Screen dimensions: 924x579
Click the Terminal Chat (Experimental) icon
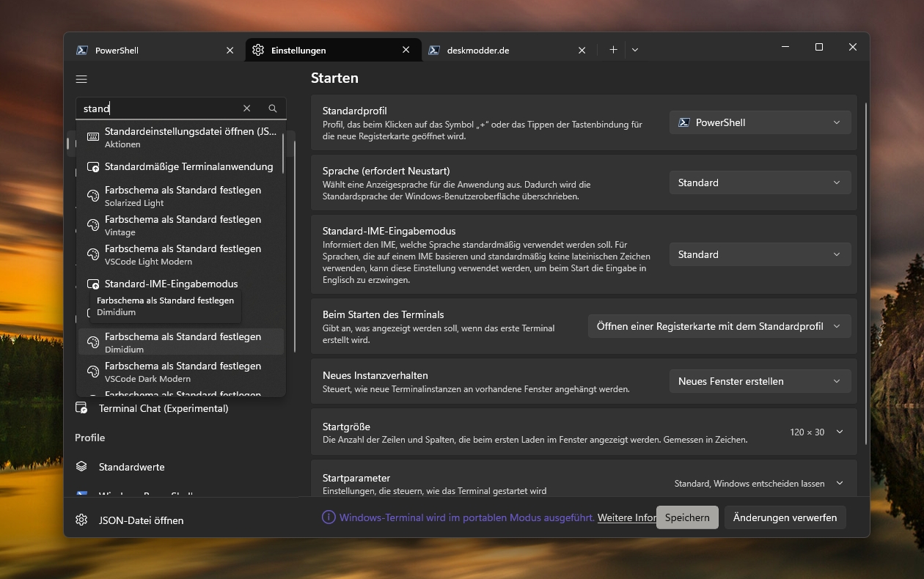point(81,408)
